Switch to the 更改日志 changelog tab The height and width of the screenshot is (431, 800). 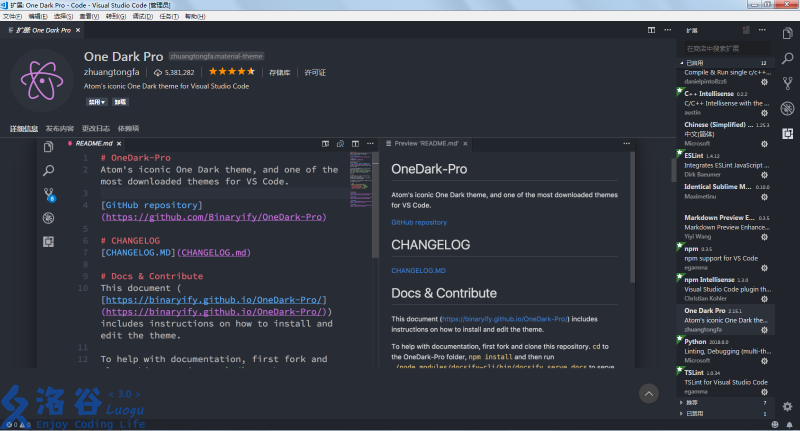96,129
